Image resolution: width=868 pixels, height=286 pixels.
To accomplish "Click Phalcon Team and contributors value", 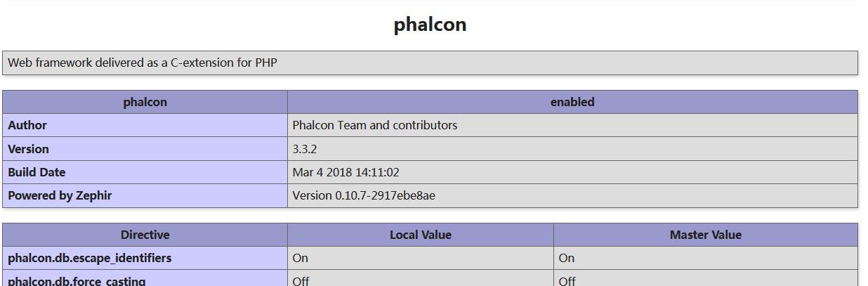I will (374, 125).
